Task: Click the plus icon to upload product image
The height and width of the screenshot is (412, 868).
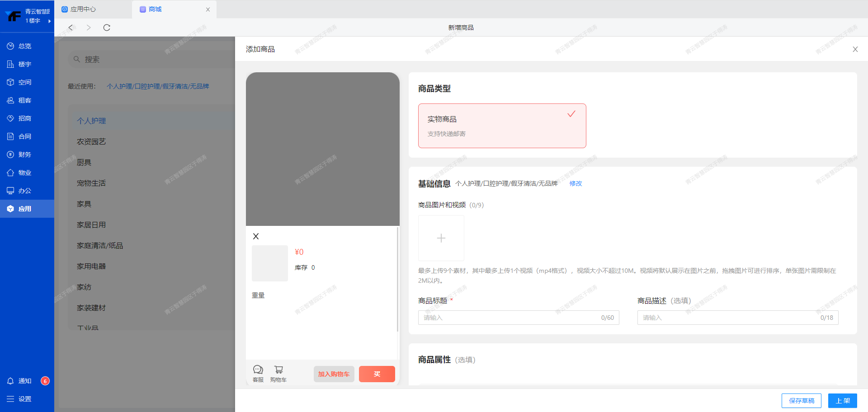Action: (441, 238)
